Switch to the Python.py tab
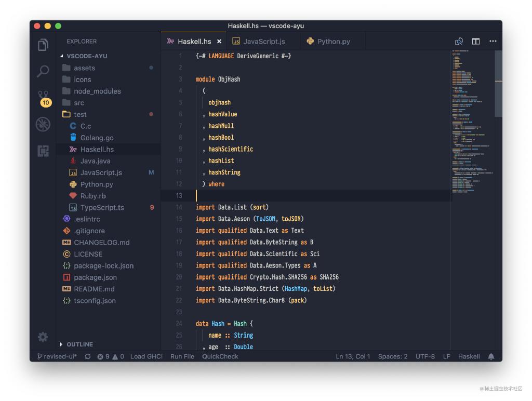Screen dimensions: 532x401 (333, 42)
